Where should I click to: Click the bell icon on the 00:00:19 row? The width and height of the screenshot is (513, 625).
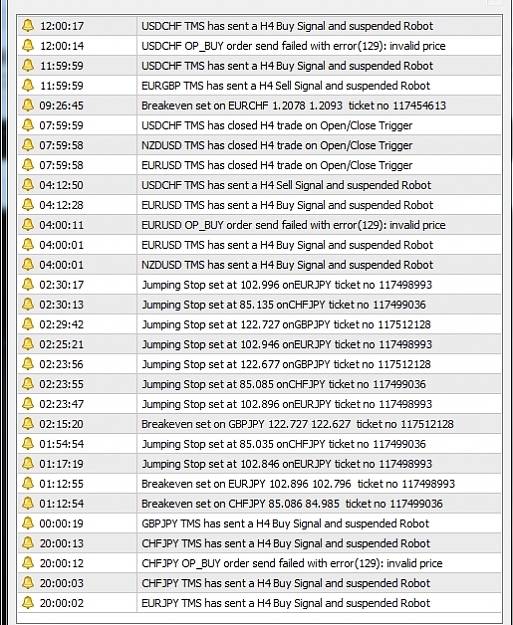(x=28, y=523)
